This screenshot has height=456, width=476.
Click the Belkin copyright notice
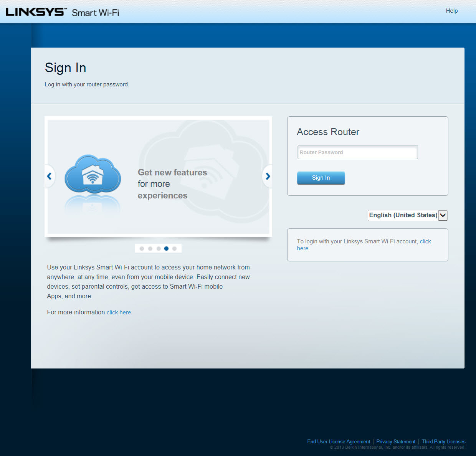pos(397,448)
